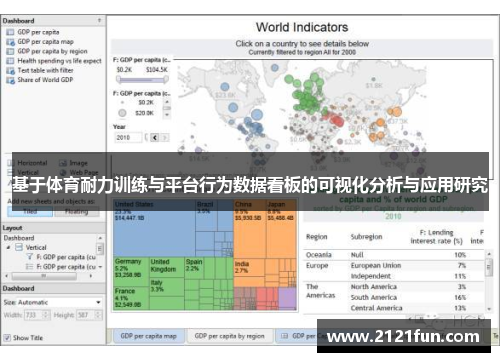Click Width stepper arrows

(46, 315)
